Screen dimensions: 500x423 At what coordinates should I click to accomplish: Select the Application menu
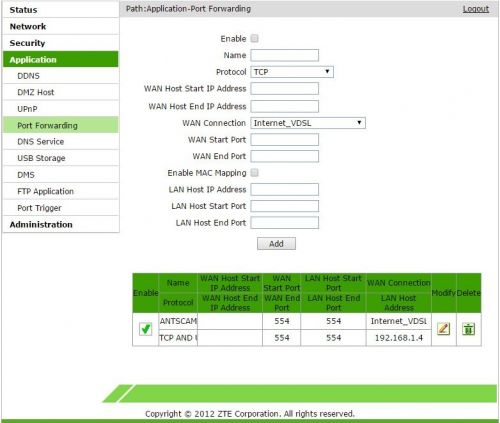[61, 59]
